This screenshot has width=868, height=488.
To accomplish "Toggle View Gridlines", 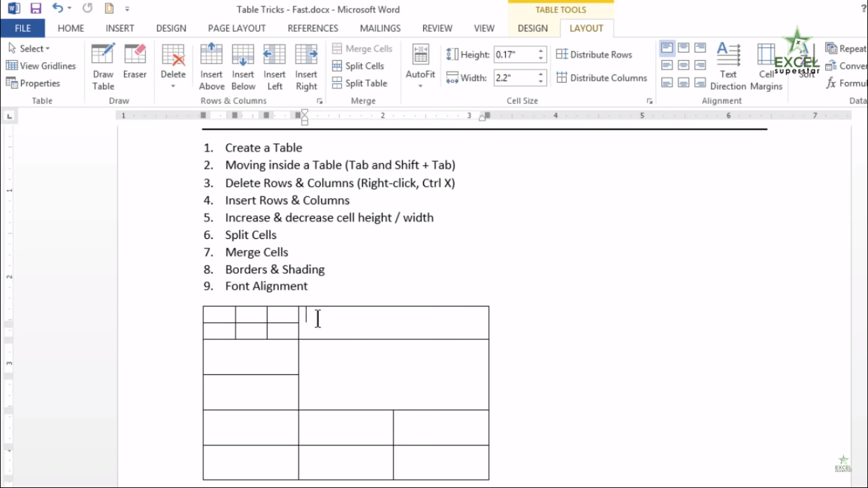I will pyautogui.click(x=41, y=65).
